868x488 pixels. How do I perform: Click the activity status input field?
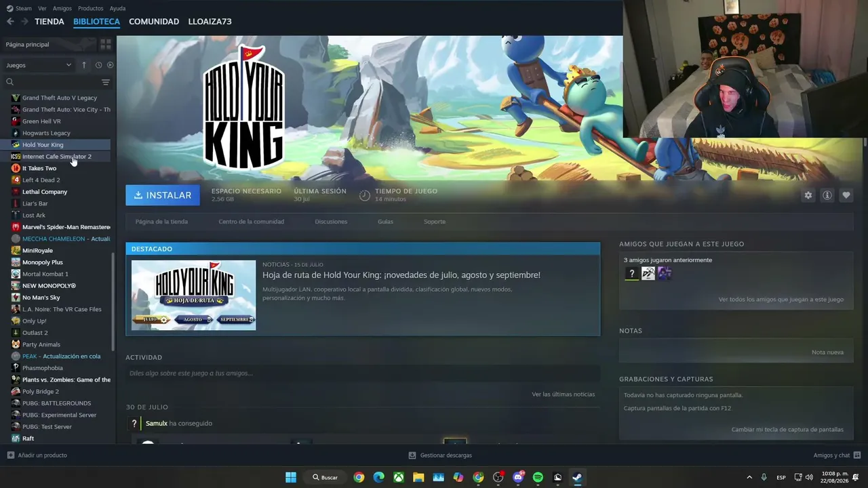pyautogui.click(x=363, y=373)
